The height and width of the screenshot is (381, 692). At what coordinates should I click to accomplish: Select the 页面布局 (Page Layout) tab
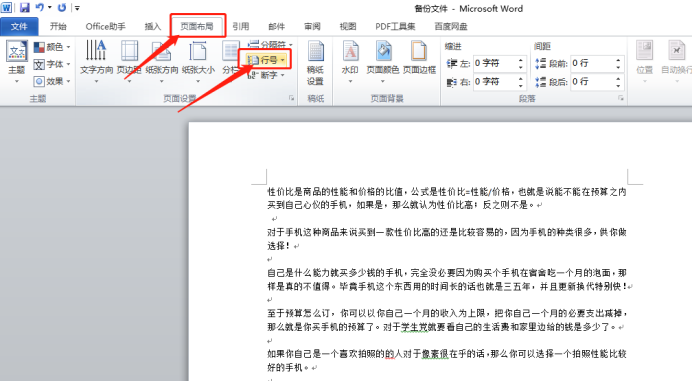coord(197,26)
